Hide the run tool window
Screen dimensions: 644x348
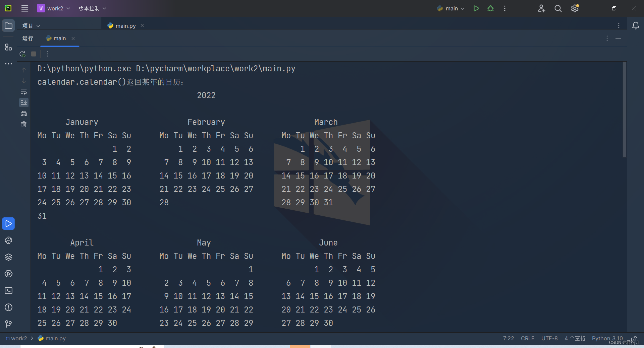click(618, 38)
